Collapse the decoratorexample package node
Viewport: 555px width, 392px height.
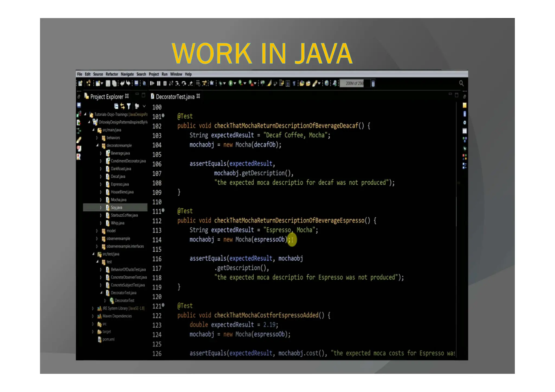tap(97, 145)
